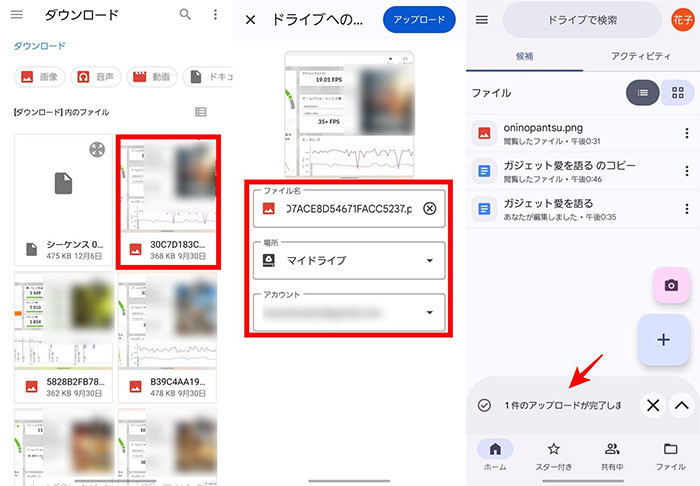Filter by 音声 chip
700x486 pixels.
[x=96, y=77]
